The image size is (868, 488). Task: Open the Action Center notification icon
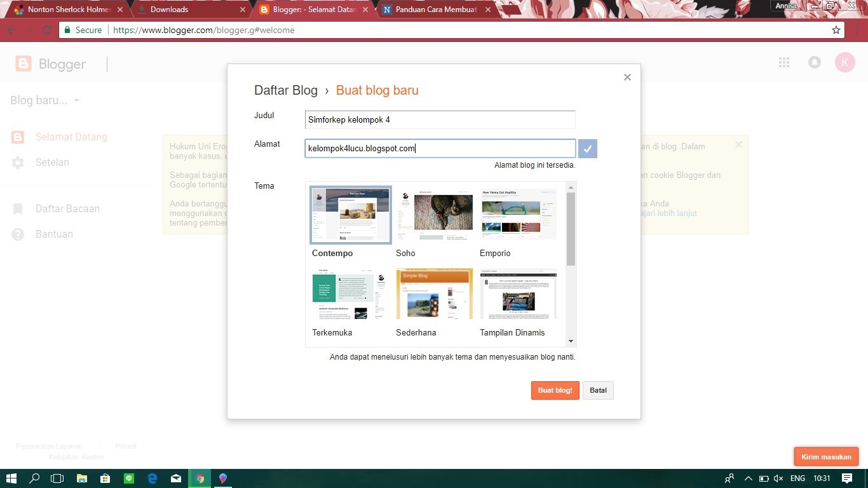[x=846, y=478]
